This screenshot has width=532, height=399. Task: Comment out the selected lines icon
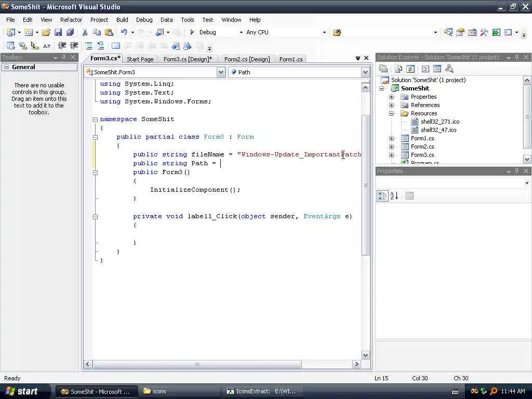point(88,46)
